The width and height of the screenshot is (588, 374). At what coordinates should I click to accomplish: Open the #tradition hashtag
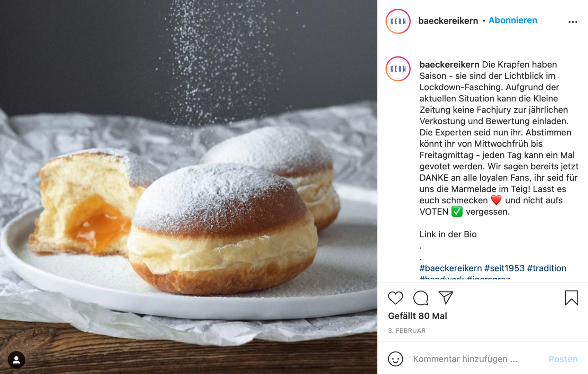(547, 268)
